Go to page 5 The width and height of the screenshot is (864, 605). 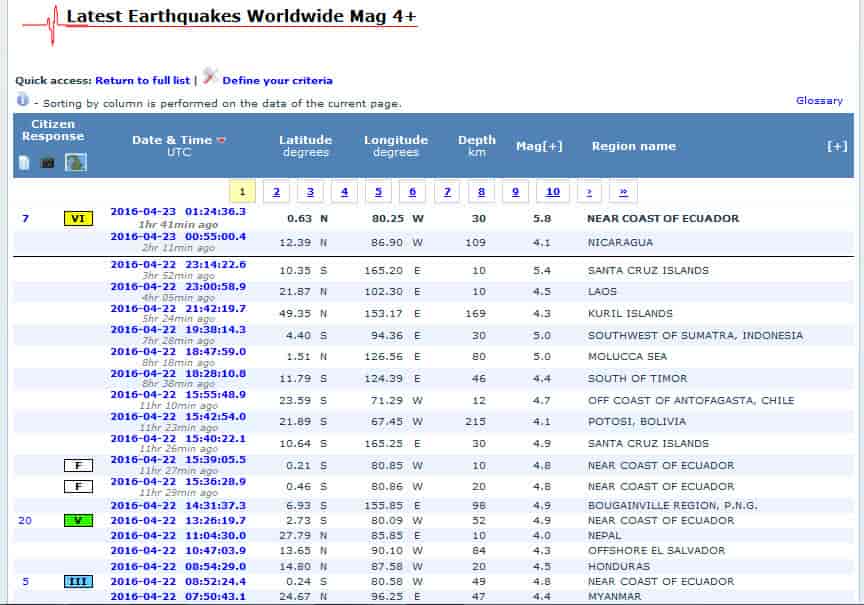pos(379,192)
